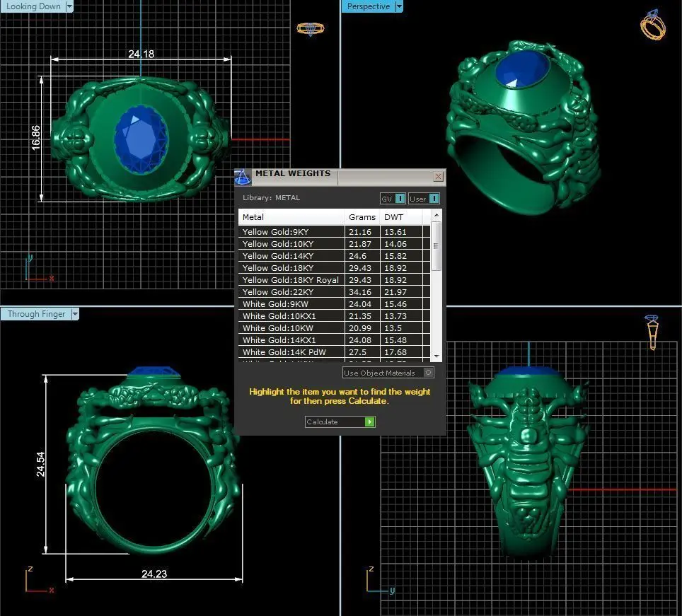Click the perspective ring orientation icon

point(652,25)
